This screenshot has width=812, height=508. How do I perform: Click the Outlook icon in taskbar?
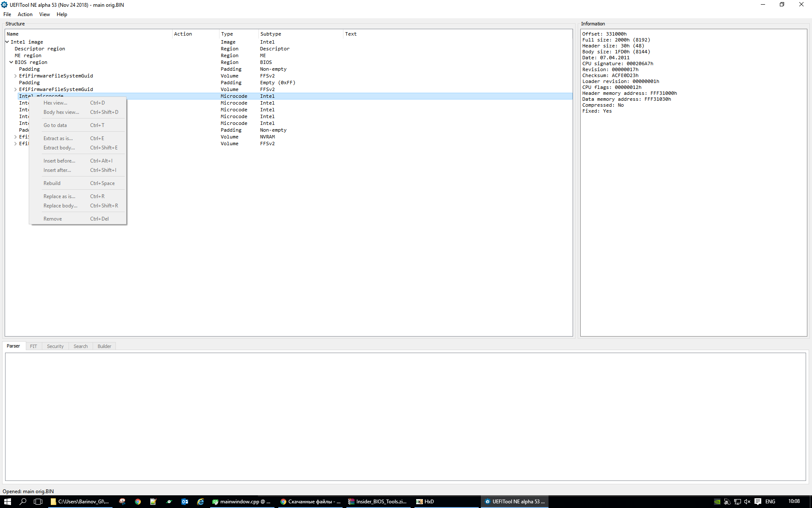tap(185, 502)
